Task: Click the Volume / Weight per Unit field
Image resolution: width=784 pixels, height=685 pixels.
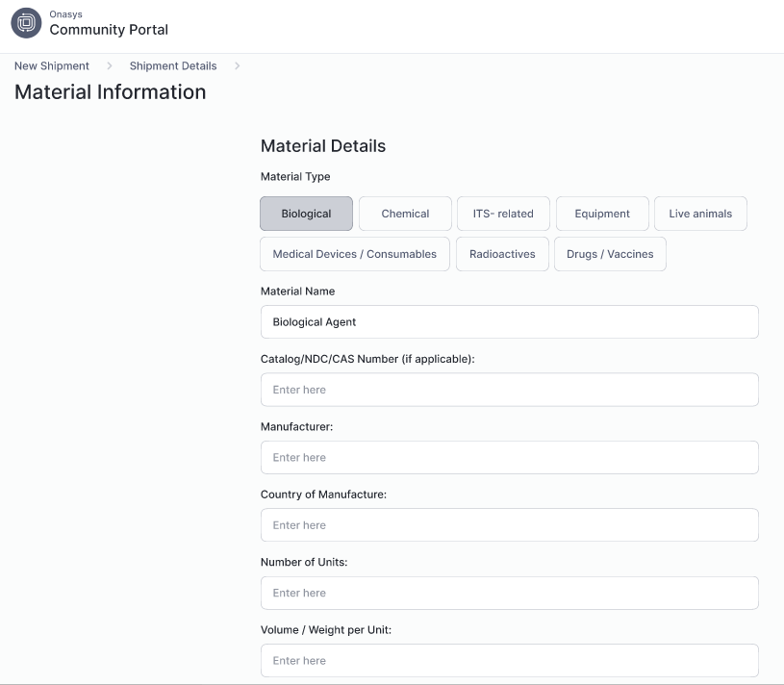Action: pos(510,661)
